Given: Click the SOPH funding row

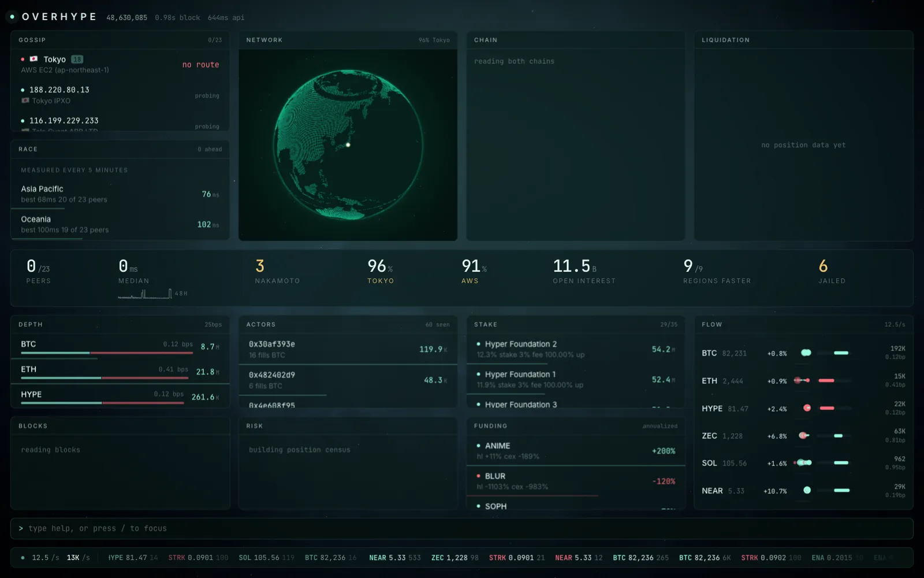Looking at the screenshot, I should point(576,504).
